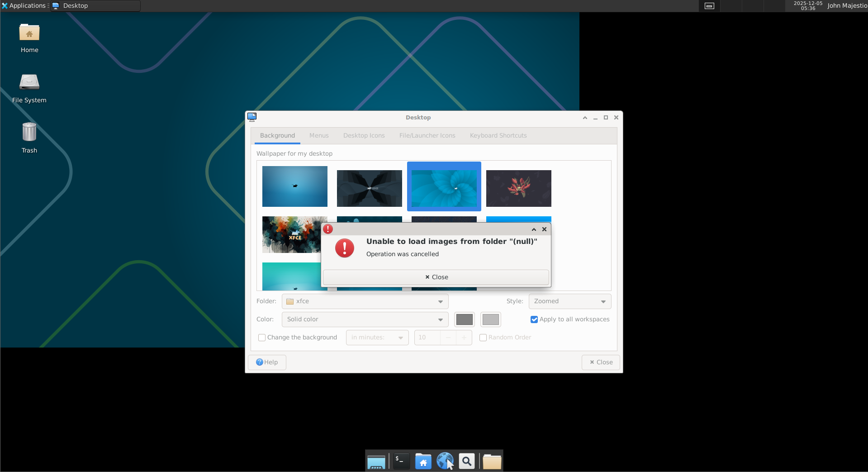Open the Solid color dropdown

[x=365, y=319]
